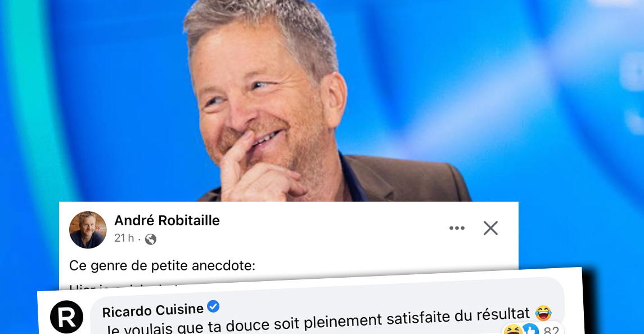Open the Ricardo Cuisine page name link
644x334 pixels.
point(153,310)
